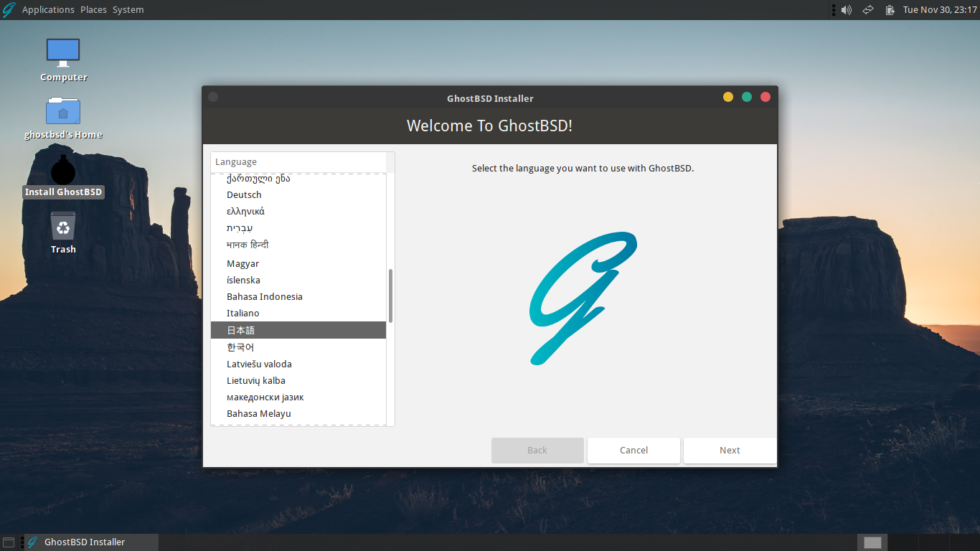This screenshot has width=980, height=551.
Task: Minimize the installer with the yellow button
Action: click(x=728, y=97)
